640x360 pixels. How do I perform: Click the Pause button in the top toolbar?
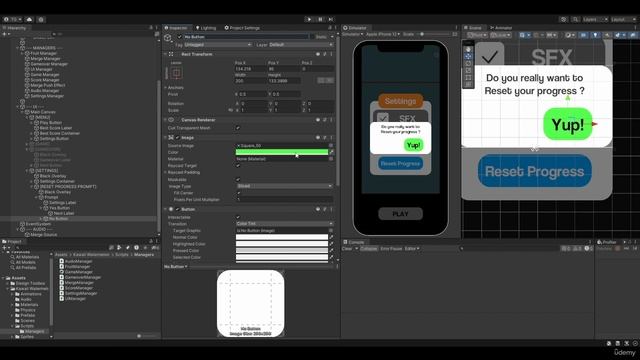point(320,19)
